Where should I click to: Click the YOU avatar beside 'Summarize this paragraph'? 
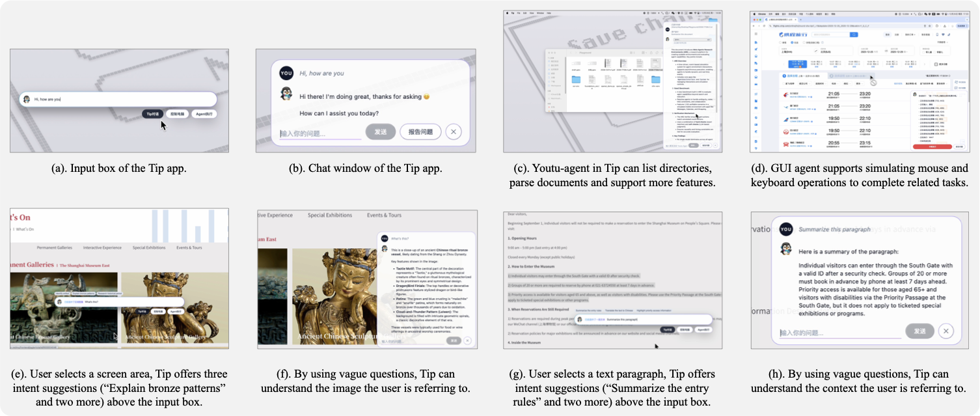pyautogui.click(x=786, y=229)
